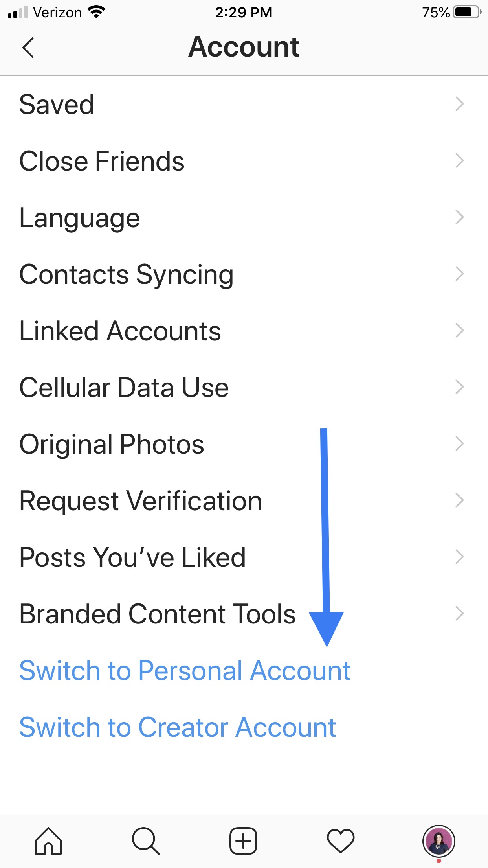Open Branded Content Tools

(244, 614)
